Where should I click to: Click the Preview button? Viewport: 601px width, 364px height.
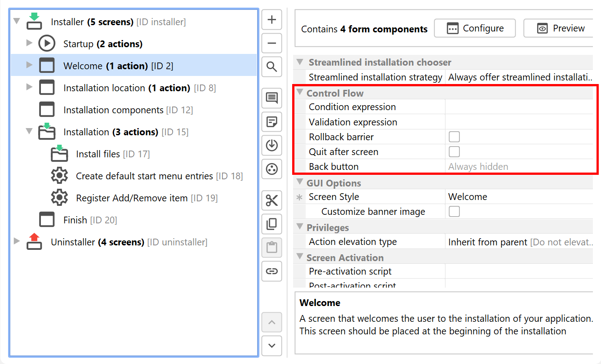click(x=561, y=28)
